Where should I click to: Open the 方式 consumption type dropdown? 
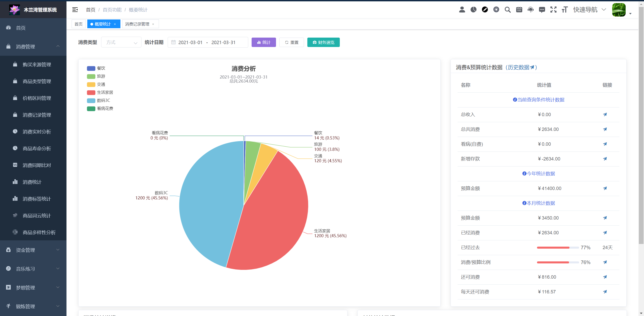121,42
